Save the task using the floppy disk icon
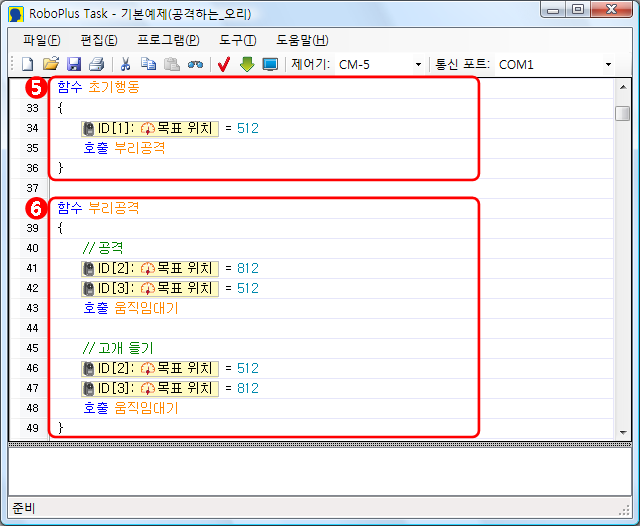The image size is (640, 526). 74,64
